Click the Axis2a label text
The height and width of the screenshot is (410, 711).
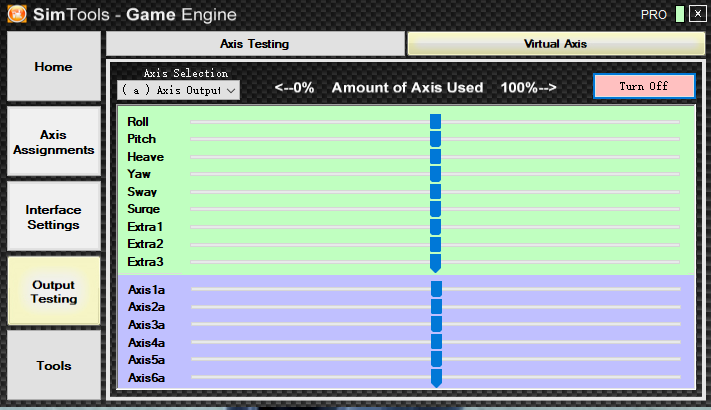click(146, 307)
